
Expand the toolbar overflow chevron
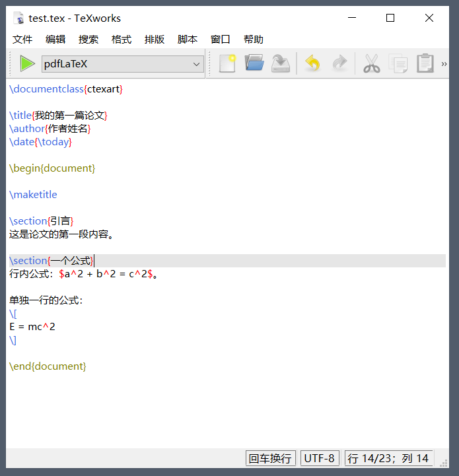click(444, 64)
